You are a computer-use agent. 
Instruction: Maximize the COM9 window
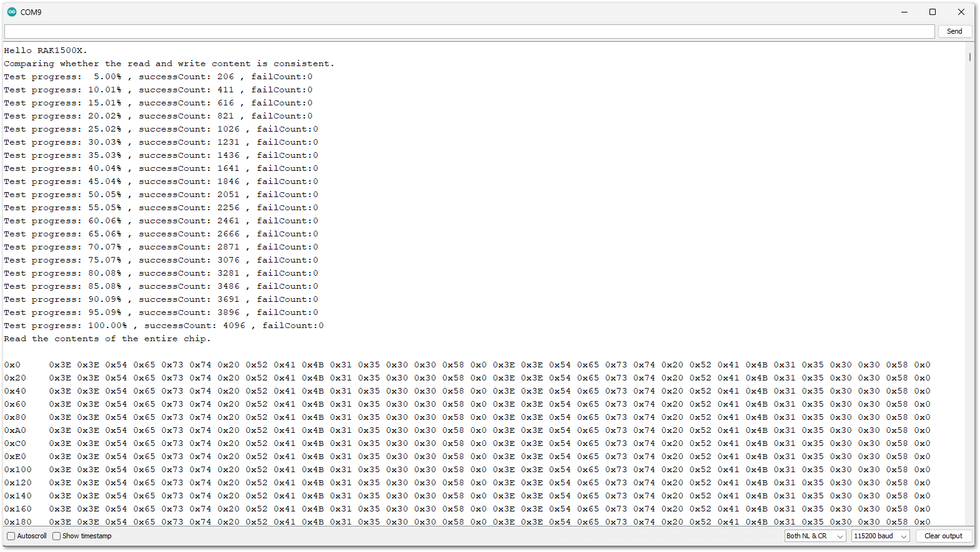[x=933, y=12]
